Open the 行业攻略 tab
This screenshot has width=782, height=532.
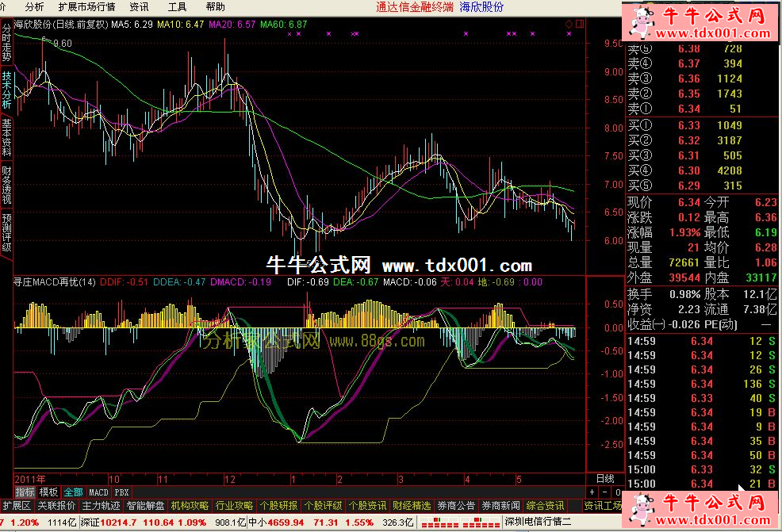(234, 506)
